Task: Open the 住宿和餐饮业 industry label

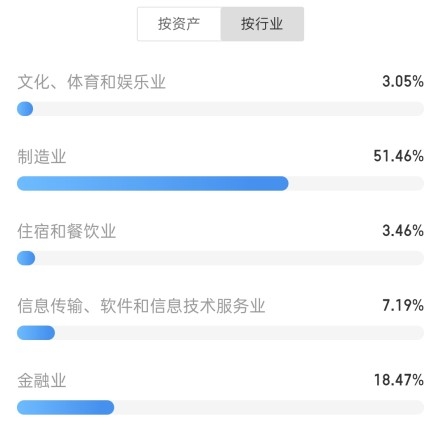Action: [x=67, y=231]
